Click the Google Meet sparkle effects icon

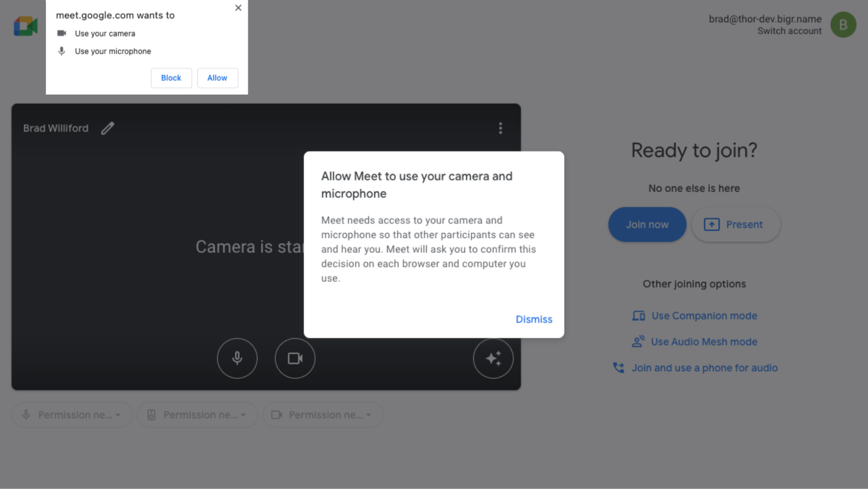(493, 358)
